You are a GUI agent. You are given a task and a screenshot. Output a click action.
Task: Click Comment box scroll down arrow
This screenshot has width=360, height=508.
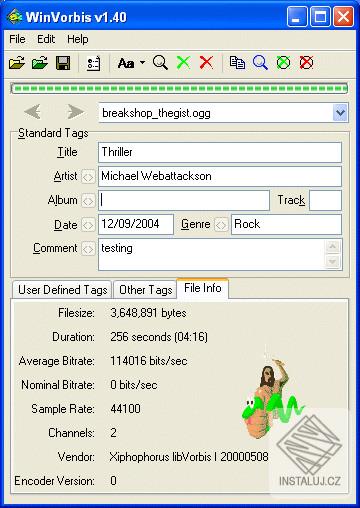point(332,262)
